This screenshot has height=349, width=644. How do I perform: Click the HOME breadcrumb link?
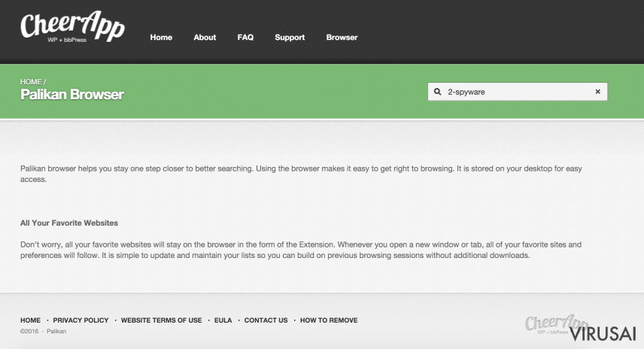[31, 82]
